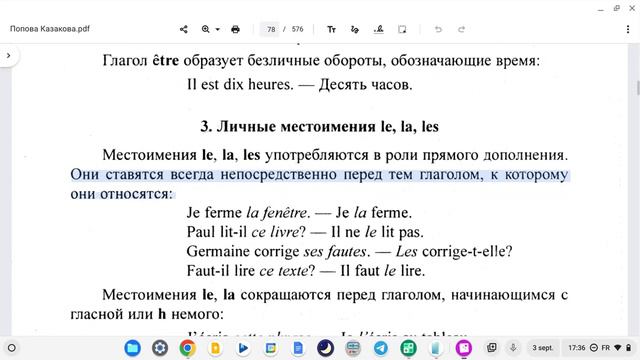
Task: Click the line 'Je ferme la fenêtre.'
Action: (x=249, y=213)
